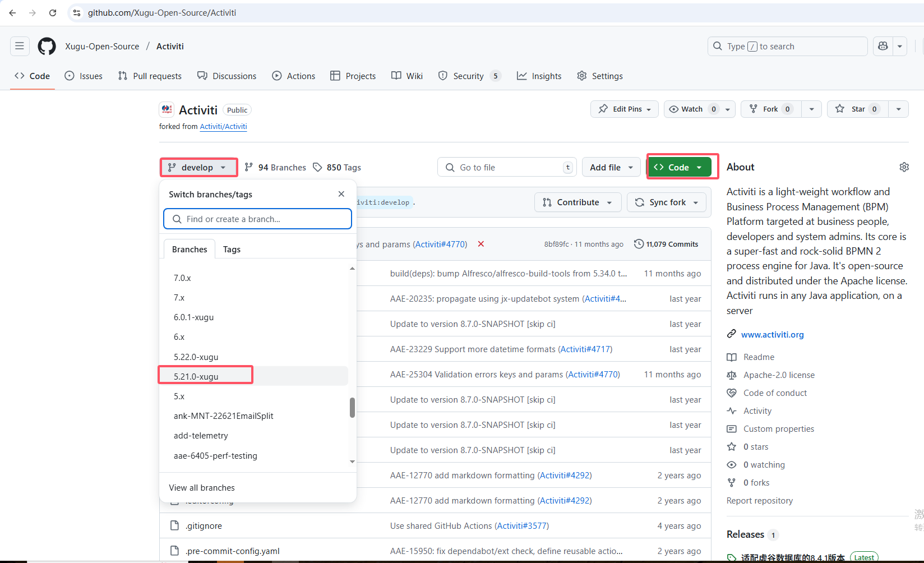Click View all branches link
Viewport: 924px width, 563px height.
202,488
